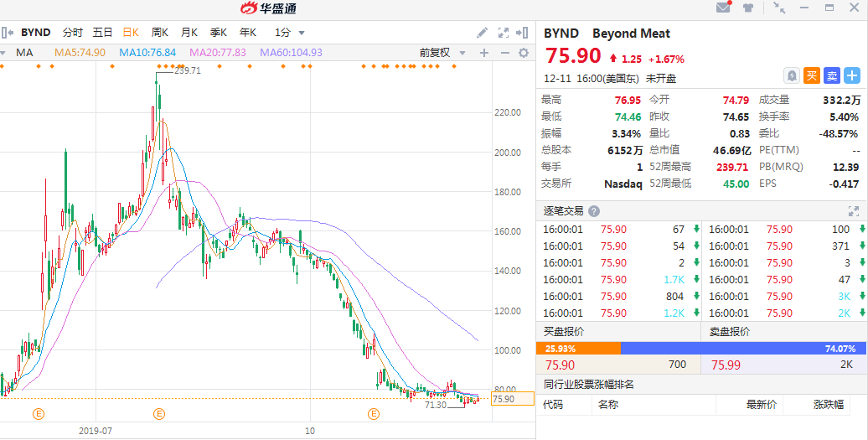Click the 71.30 low price label
Viewport: 868px width, 440px height.
[437, 405]
